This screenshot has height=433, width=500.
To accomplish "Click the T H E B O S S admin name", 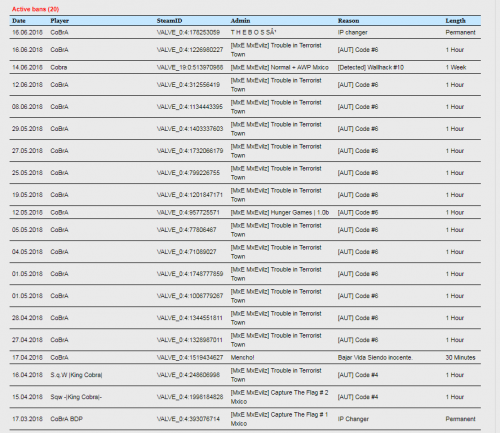I will point(253,32).
